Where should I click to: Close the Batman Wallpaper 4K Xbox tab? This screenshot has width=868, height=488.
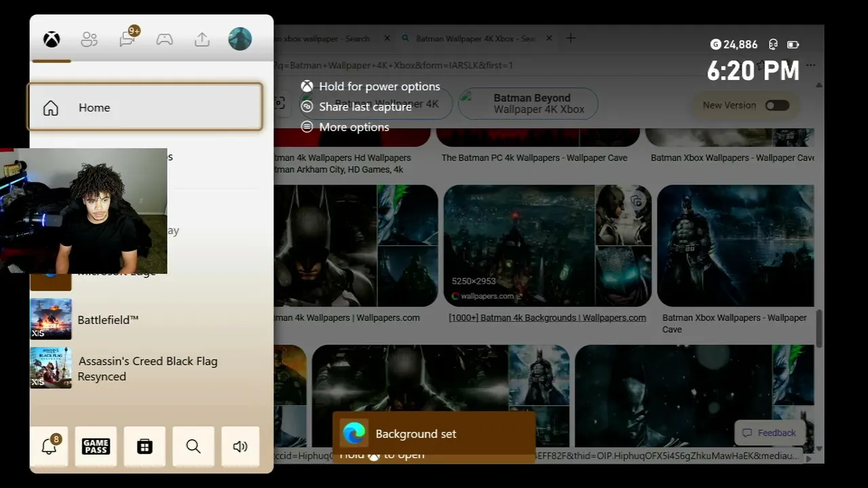pyautogui.click(x=549, y=39)
